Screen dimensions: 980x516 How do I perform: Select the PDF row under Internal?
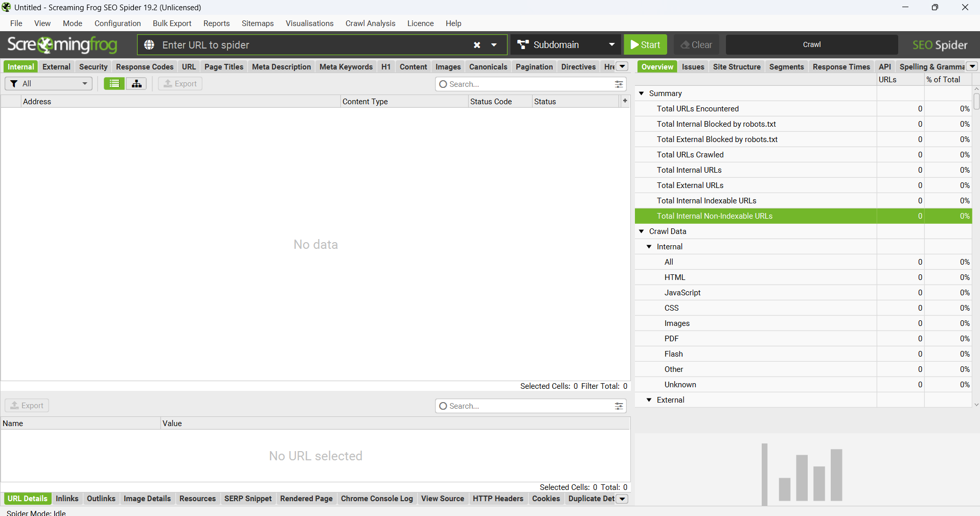(x=803, y=339)
